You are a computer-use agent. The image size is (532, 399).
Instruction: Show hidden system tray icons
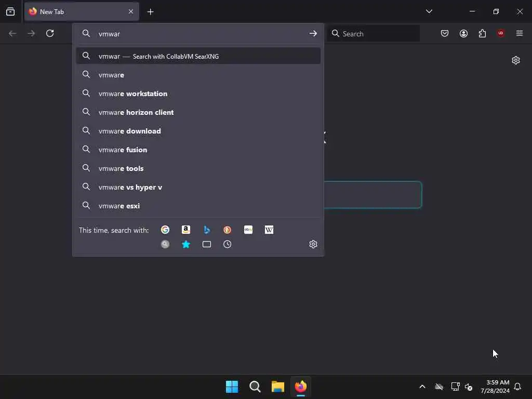pyautogui.click(x=422, y=387)
